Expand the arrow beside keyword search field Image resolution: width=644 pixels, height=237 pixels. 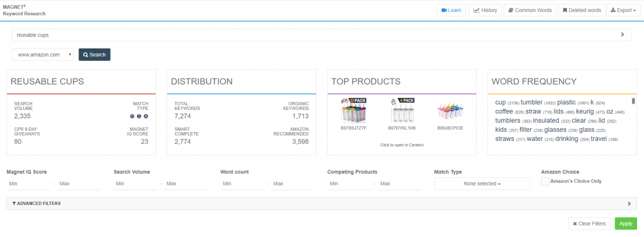(x=623, y=35)
